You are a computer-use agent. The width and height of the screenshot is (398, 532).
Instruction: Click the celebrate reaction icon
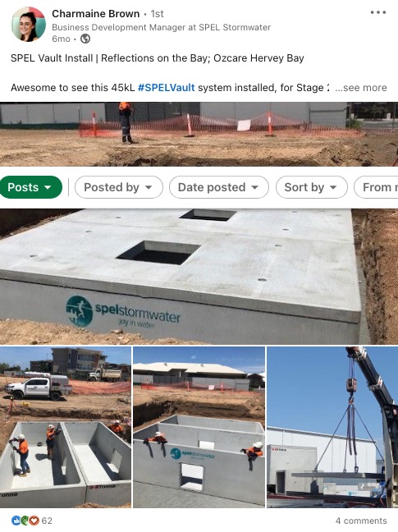coord(25,521)
